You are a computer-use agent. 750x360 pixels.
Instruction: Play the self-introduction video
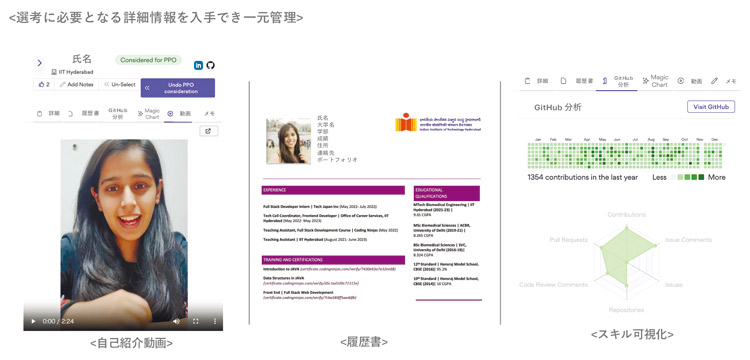(33, 321)
